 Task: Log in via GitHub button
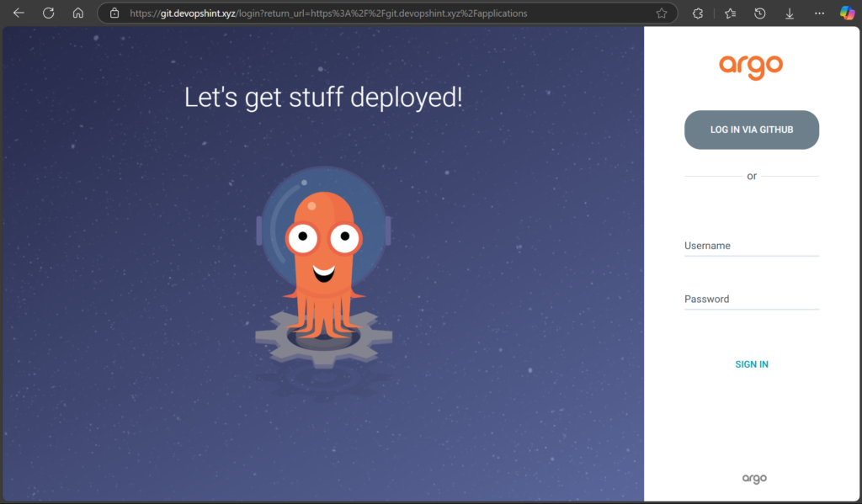coord(752,130)
